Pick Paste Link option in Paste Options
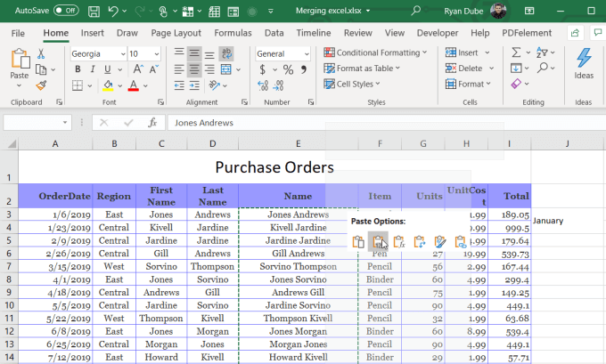606x364 pixels. pos(461,241)
